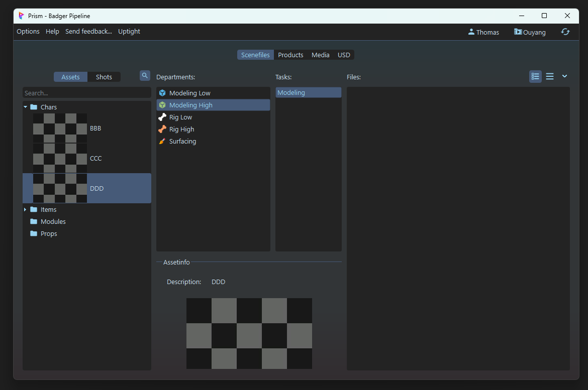Screen dimensions: 588x390
Task: Switch to the Products tab
Action: pos(290,55)
